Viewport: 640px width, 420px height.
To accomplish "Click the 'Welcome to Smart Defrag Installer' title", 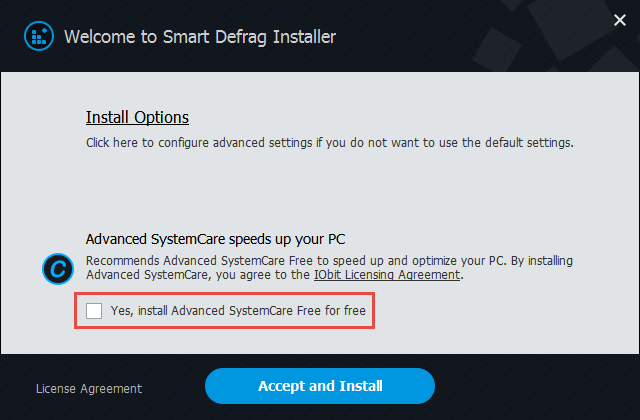I will [x=200, y=37].
